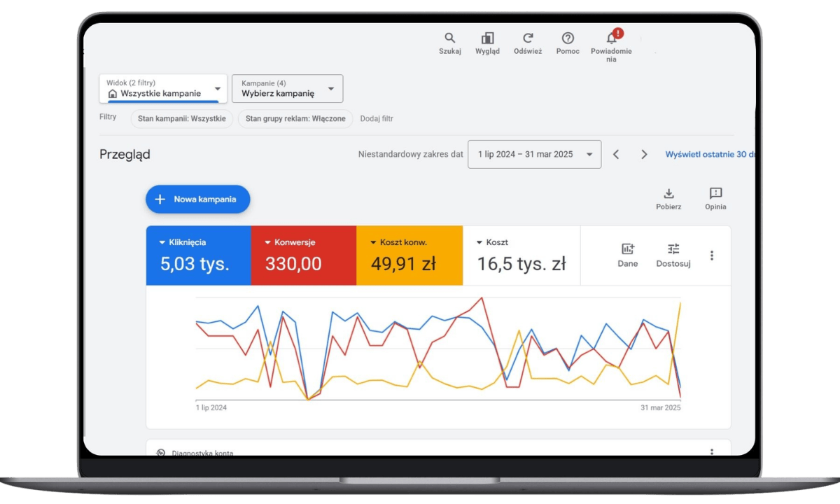This screenshot has height=504, width=840.
Task: Go to previous date range arrow
Action: point(616,154)
